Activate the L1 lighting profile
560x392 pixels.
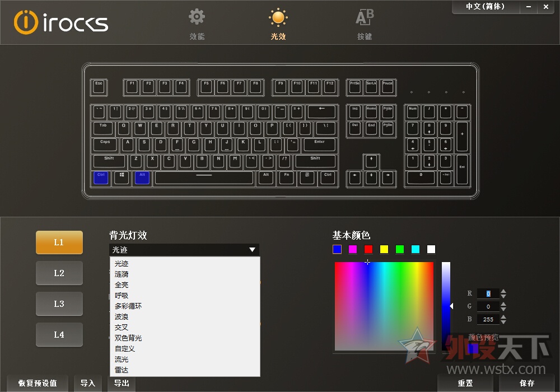(x=59, y=242)
